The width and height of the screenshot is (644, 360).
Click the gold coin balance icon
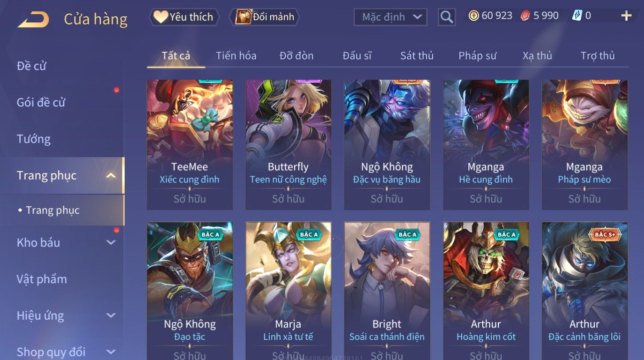point(473,16)
